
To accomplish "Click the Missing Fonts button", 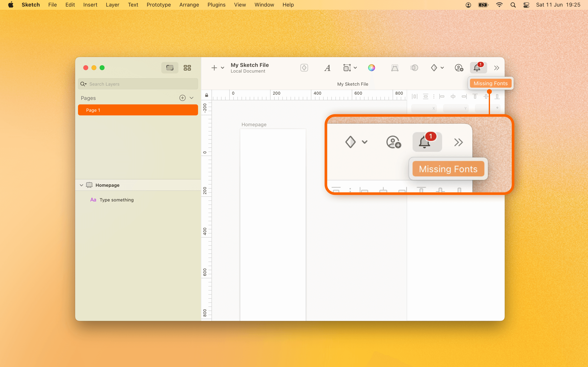I will [491, 83].
